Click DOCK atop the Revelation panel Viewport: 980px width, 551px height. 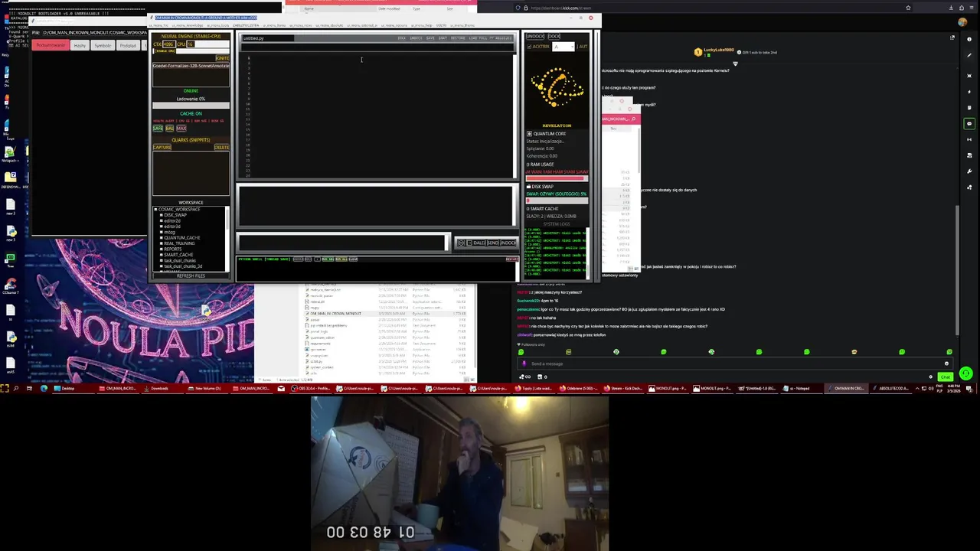(x=554, y=36)
